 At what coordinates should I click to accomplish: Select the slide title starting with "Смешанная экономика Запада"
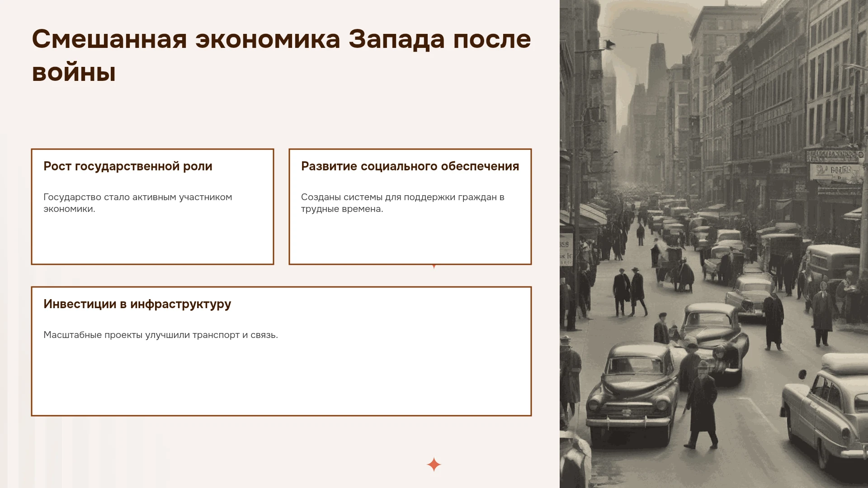tap(281, 55)
